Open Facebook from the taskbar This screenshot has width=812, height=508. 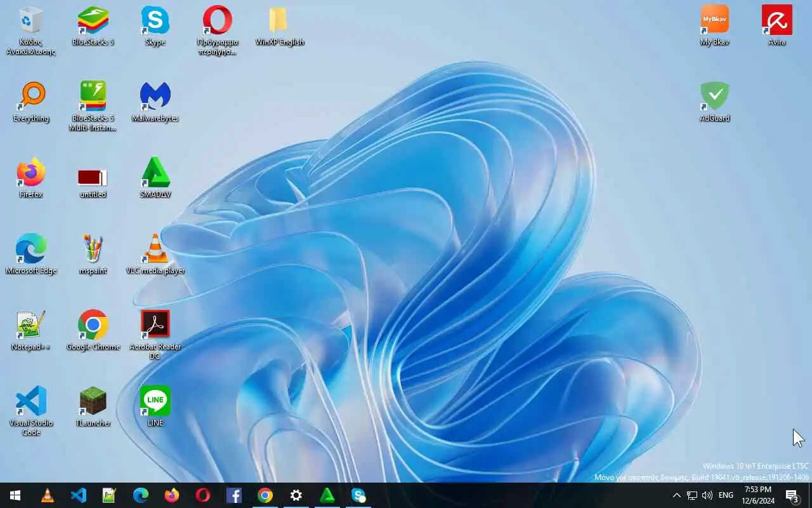233,495
